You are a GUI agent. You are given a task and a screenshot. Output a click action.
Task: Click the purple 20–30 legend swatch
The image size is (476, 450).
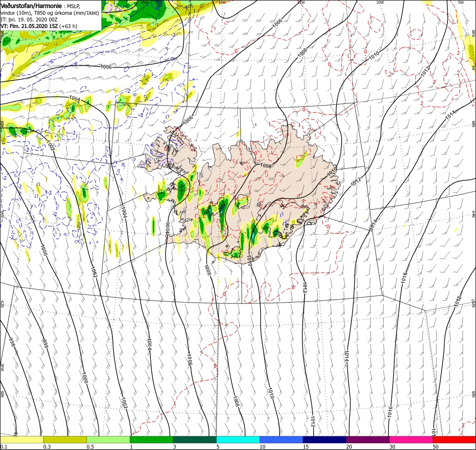point(367,440)
